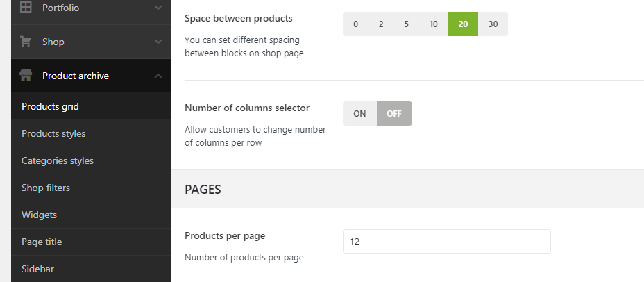Screen dimensions: 644x282
Task: Click the Portfolio grid icon
Action: [x=26, y=8]
